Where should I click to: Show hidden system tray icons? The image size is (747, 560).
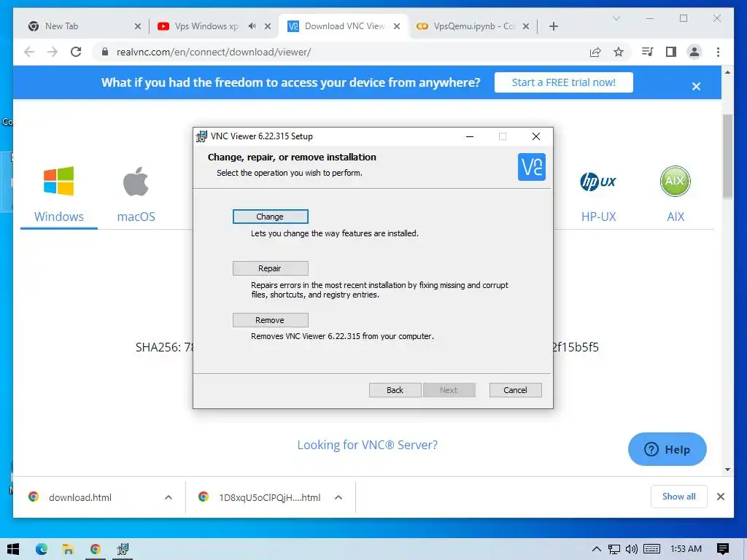596,549
